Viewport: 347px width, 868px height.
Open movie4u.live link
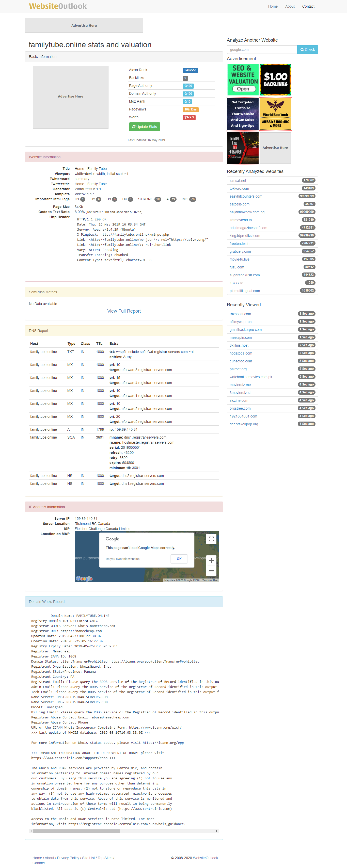point(240,259)
